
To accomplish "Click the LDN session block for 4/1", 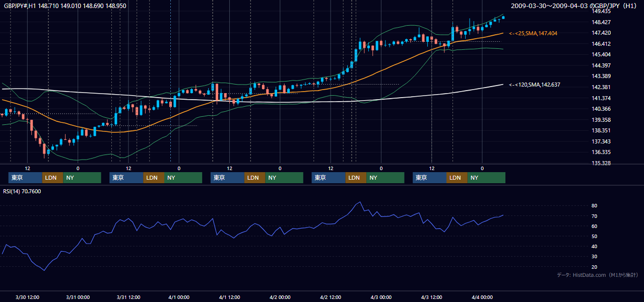I will [255, 178].
